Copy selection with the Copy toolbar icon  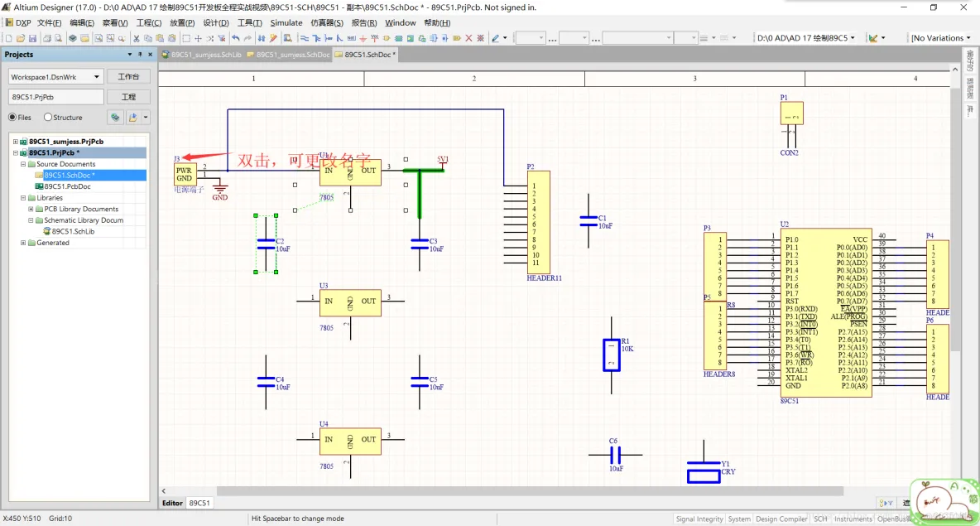(x=148, y=38)
